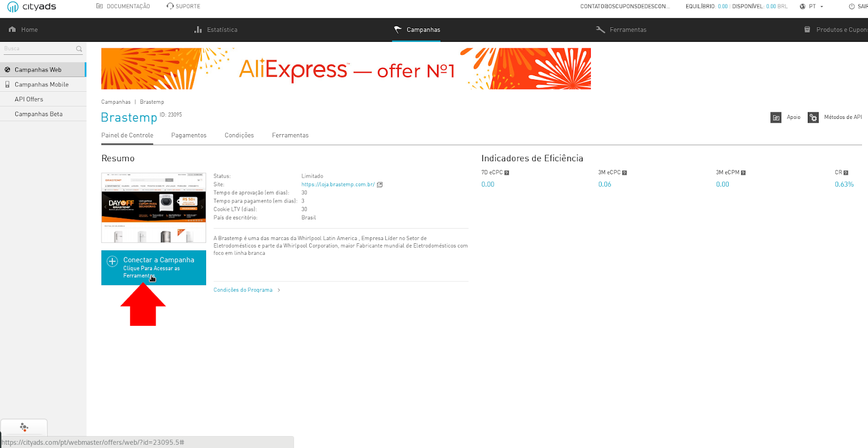The width and height of the screenshot is (868, 448).
Task: Click the Suporte headset icon
Action: click(170, 7)
